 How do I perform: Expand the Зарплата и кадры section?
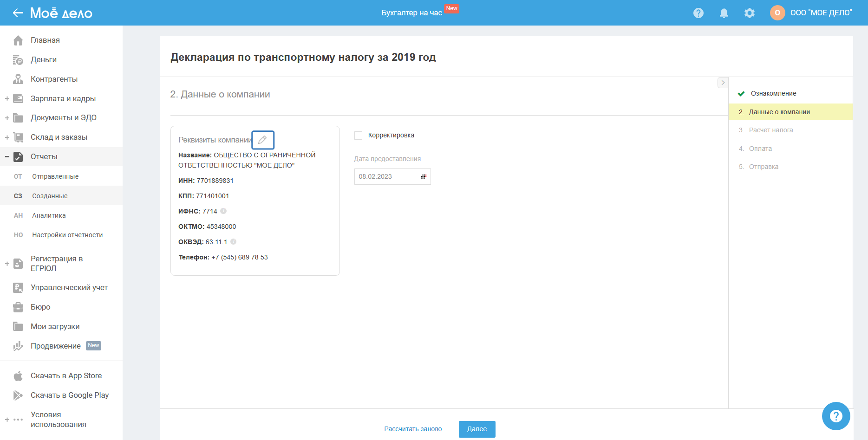click(x=7, y=98)
